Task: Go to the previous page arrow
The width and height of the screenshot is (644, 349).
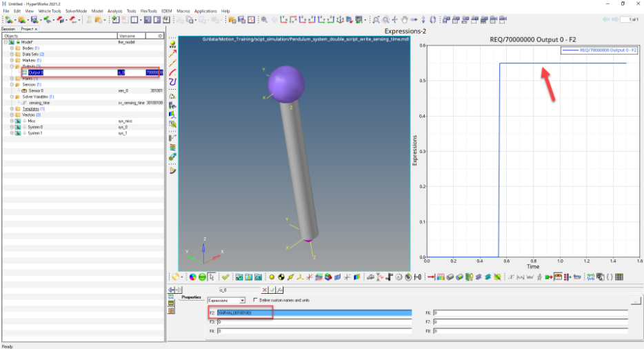Action: pyautogui.click(x=606, y=20)
